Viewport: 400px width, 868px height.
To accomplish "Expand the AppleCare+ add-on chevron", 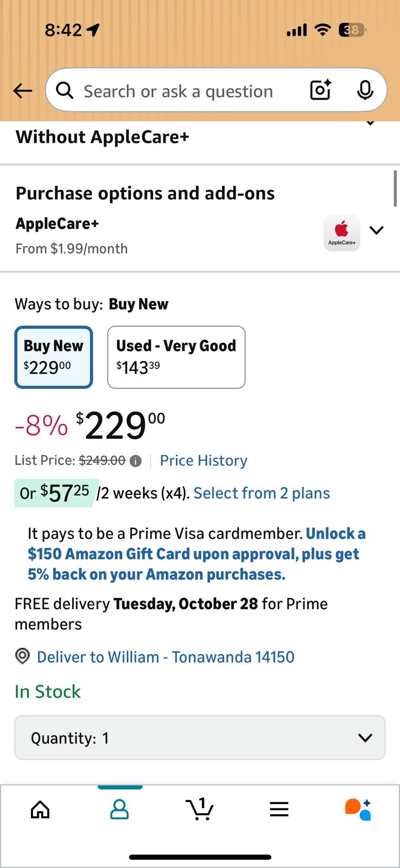I will pos(377,230).
